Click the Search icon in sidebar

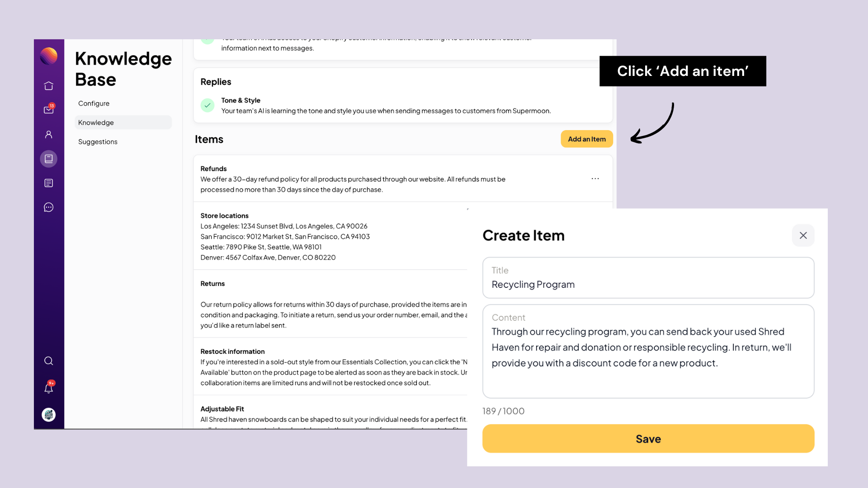[x=49, y=361]
